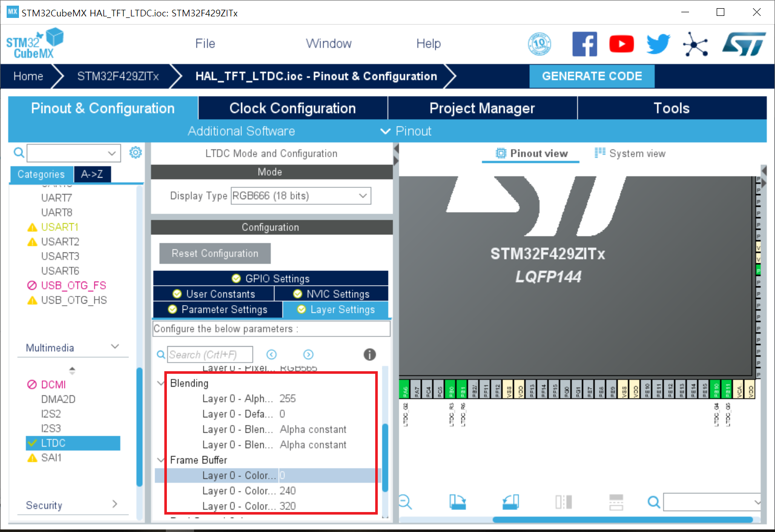
Task: Open the Parameter Settings tab
Action: pyautogui.click(x=218, y=309)
